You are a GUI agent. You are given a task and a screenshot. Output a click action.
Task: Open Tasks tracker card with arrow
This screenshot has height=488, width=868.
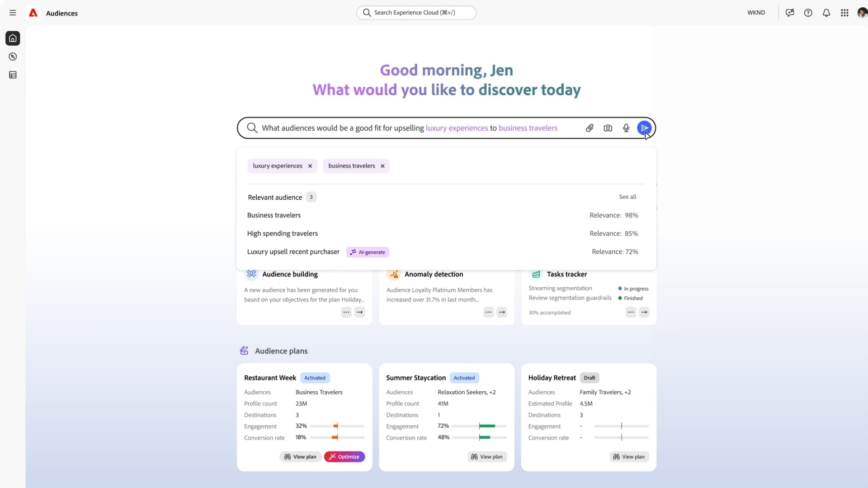(x=644, y=312)
